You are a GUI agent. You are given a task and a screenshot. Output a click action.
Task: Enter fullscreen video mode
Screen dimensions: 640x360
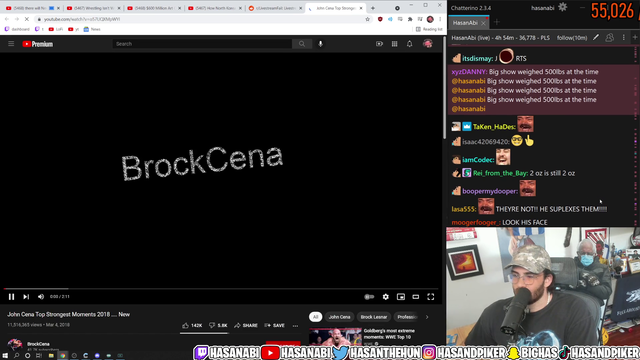431,297
